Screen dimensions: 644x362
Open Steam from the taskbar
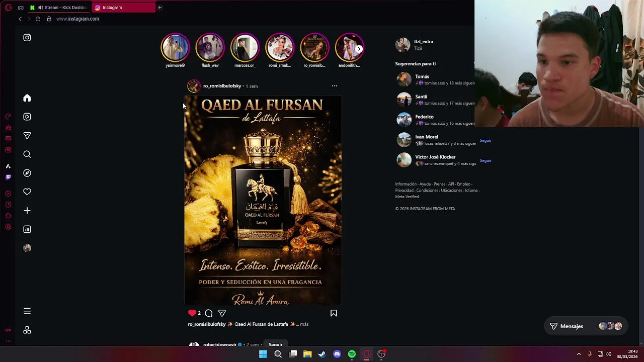point(322,354)
